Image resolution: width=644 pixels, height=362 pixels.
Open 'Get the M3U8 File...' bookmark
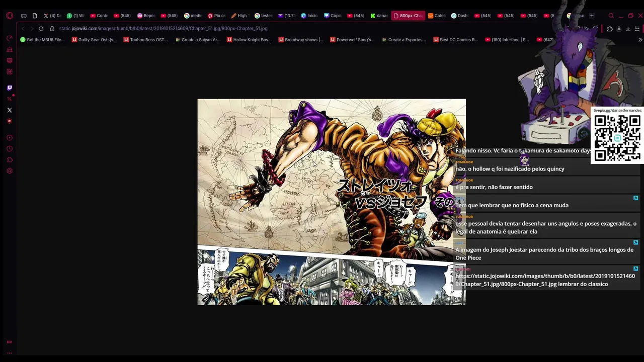tap(42, 40)
